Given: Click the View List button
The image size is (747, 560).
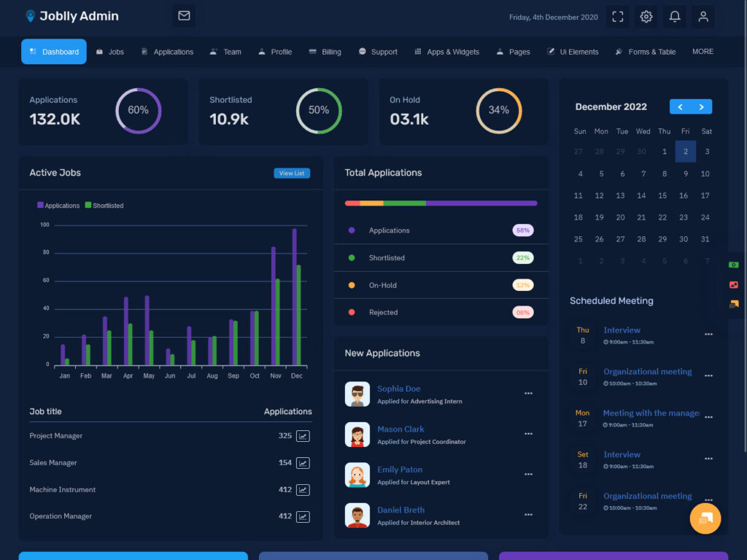Looking at the screenshot, I should coord(292,174).
